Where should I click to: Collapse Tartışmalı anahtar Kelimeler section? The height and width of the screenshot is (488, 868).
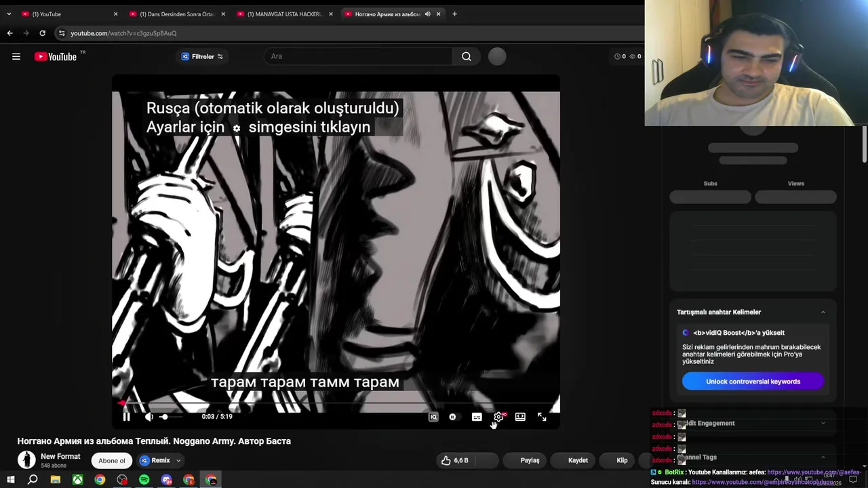tap(823, 312)
